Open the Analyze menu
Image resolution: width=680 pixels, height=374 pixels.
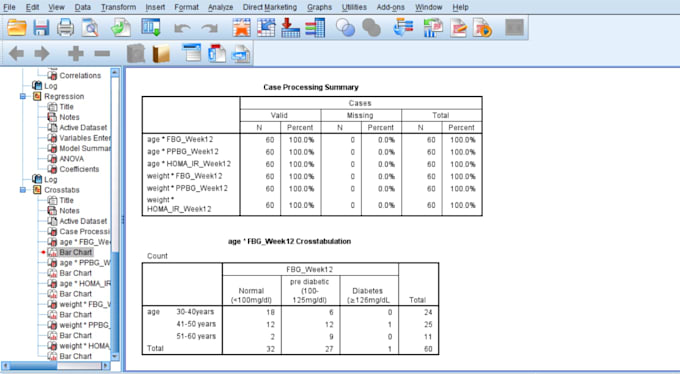(220, 7)
